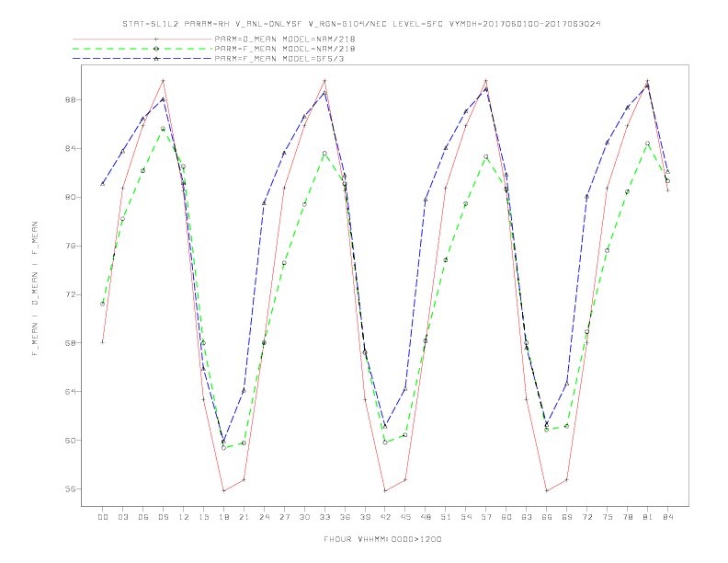Click x-axis tick label 06

click(143, 517)
